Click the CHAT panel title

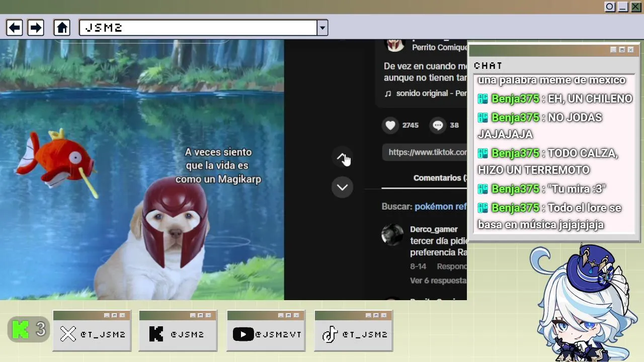pos(488,66)
